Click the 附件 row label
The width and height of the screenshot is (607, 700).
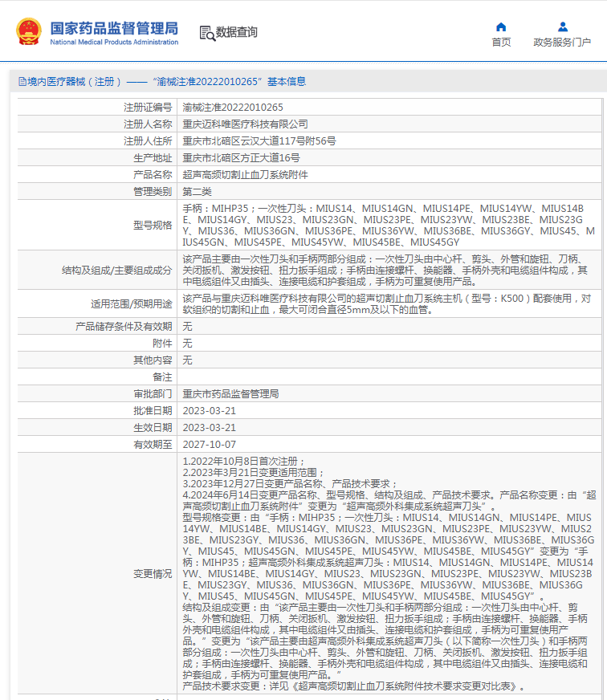[162, 344]
